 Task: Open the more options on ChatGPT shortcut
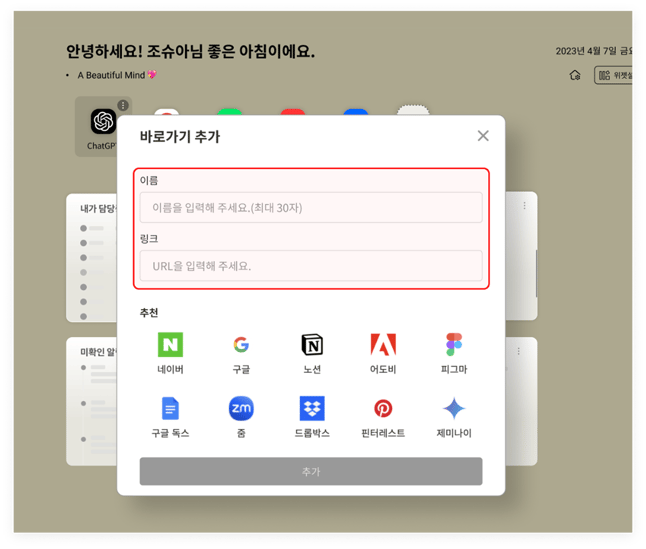coord(123,105)
